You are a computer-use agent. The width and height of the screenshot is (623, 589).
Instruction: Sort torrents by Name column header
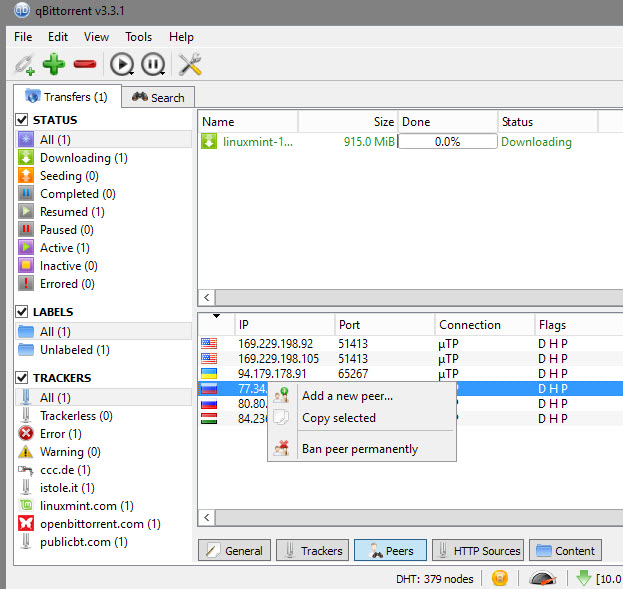[x=248, y=122]
